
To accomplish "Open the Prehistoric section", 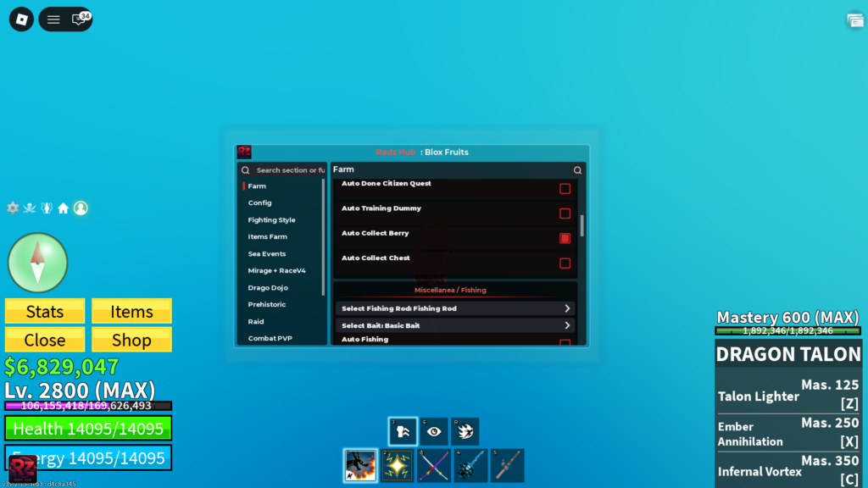I will click(x=267, y=304).
